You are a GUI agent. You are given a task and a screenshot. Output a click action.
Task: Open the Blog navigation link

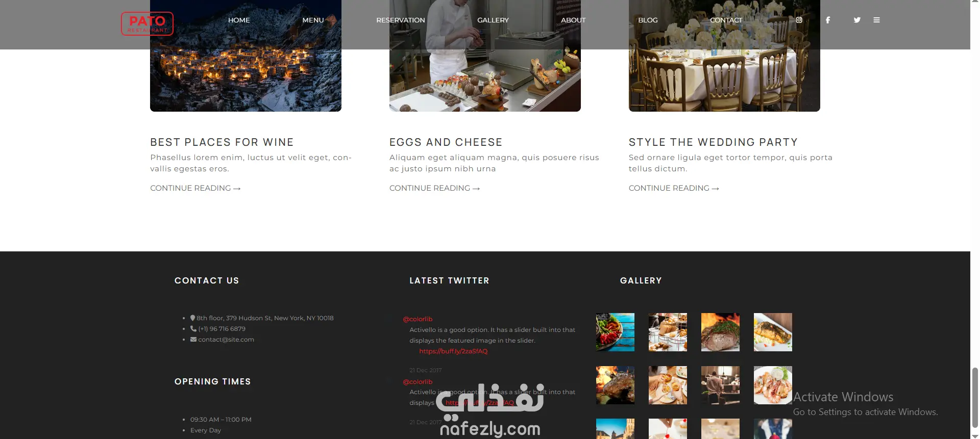(x=648, y=20)
